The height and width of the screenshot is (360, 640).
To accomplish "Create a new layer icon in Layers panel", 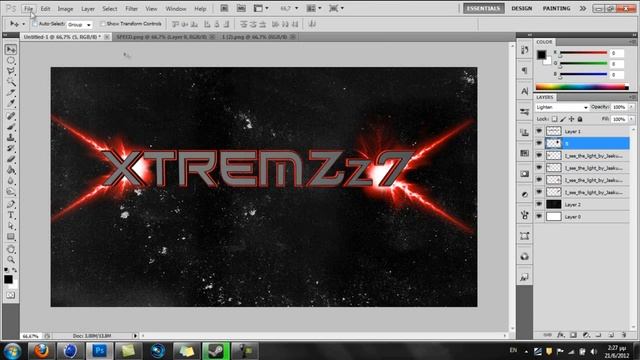I will (x=611, y=335).
